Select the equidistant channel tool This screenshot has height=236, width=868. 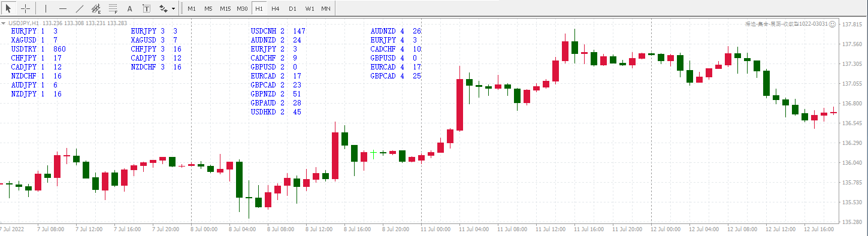[x=96, y=8]
